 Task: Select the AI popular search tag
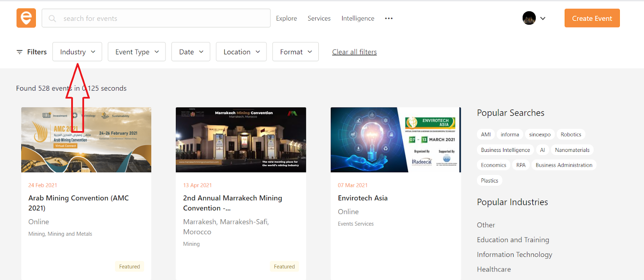tap(542, 150)
